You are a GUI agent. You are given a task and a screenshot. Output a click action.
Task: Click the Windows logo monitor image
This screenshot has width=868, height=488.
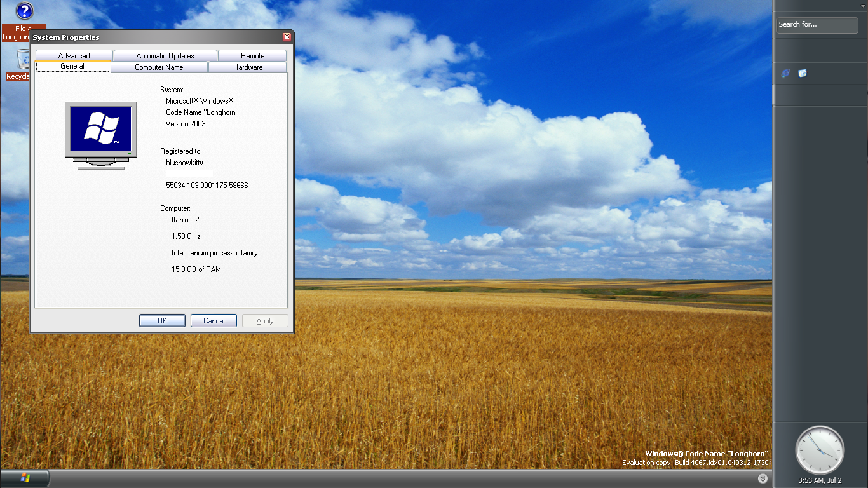point(101,135)
